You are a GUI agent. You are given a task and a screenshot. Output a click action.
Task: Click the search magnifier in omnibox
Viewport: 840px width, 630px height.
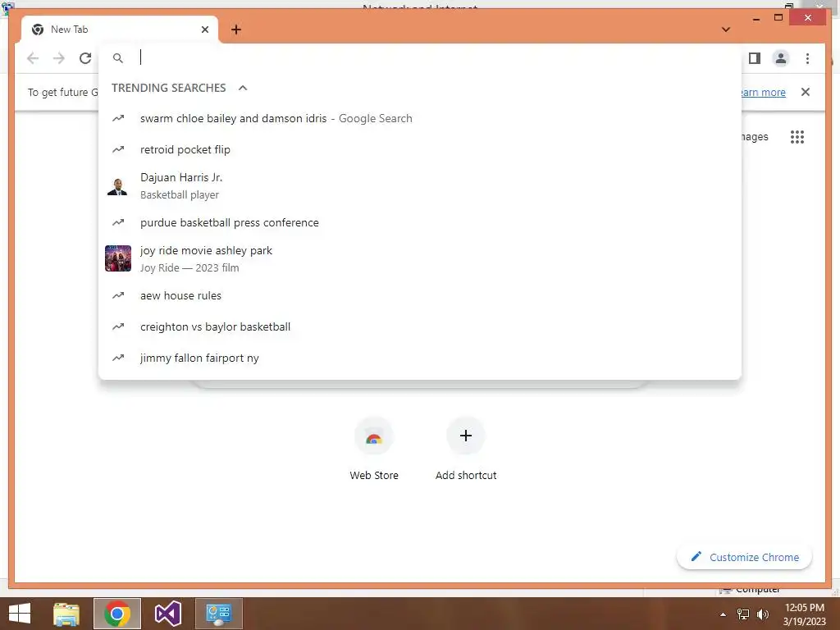118,58
